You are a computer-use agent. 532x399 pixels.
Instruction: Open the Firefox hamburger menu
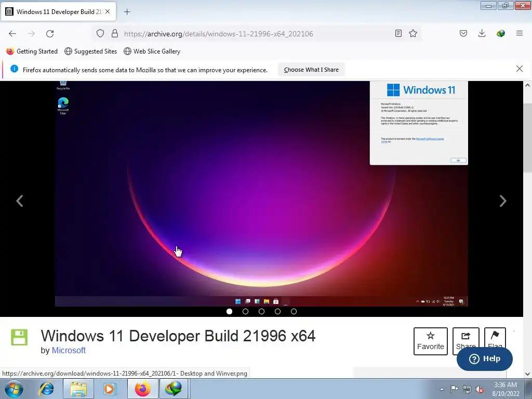tap(520, 33)
